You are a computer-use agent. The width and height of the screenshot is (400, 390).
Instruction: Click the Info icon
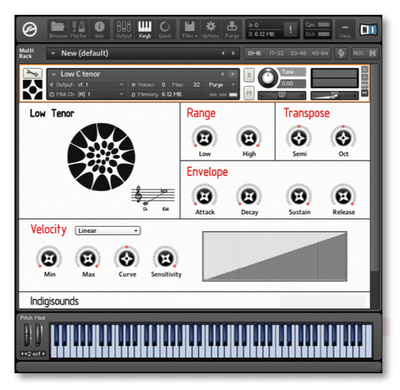(99, 30)
